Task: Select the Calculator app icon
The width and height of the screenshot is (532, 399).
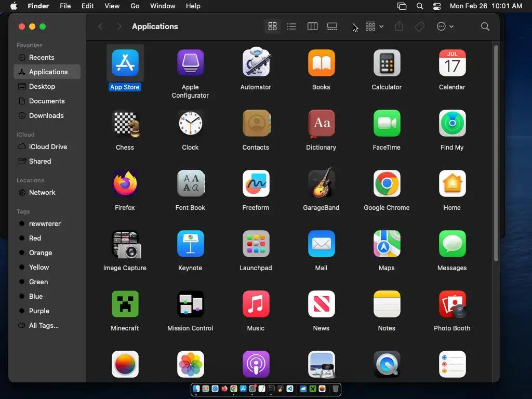Action: point(387,63)
